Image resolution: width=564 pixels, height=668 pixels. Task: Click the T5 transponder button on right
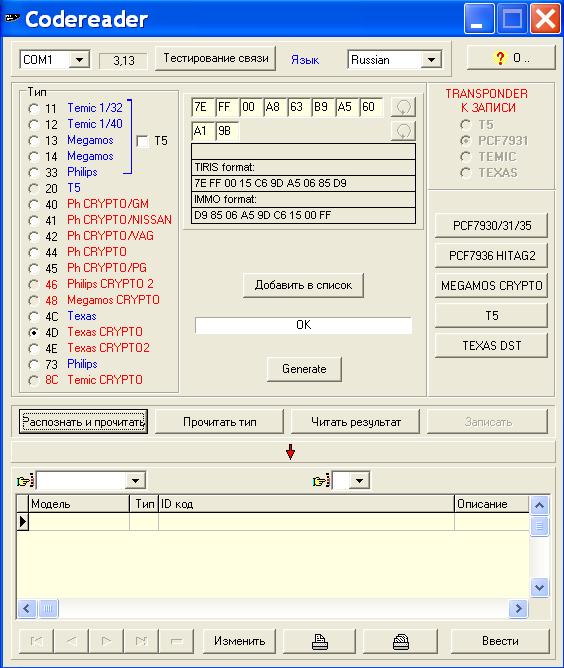pos(492,316)
